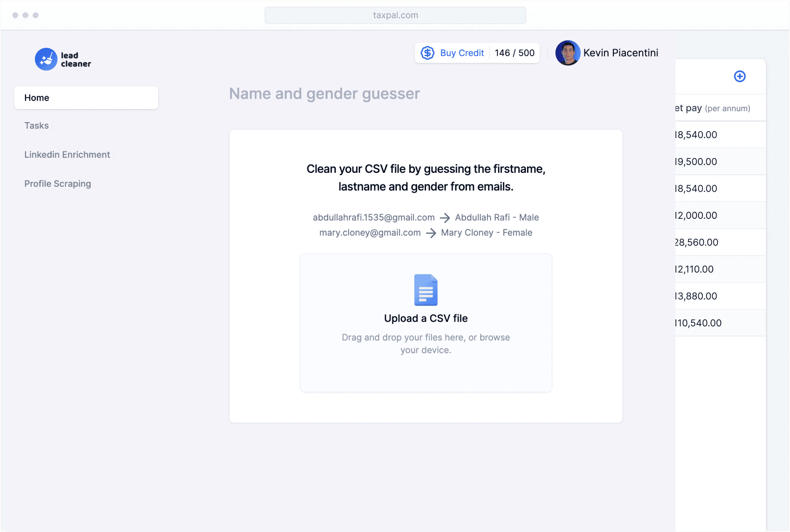Click the Buy Credit dollar coin icon

(427, 53)
